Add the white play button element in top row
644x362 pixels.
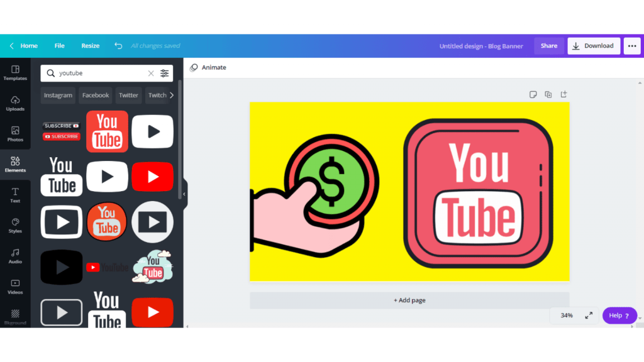coord(152,131)
